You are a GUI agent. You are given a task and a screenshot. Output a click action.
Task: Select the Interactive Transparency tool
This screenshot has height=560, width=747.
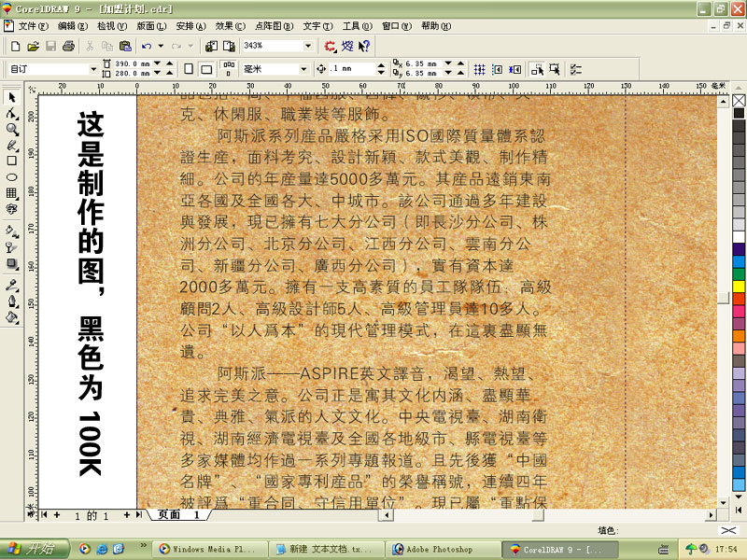pyautogui.click(x=12, y=247)
